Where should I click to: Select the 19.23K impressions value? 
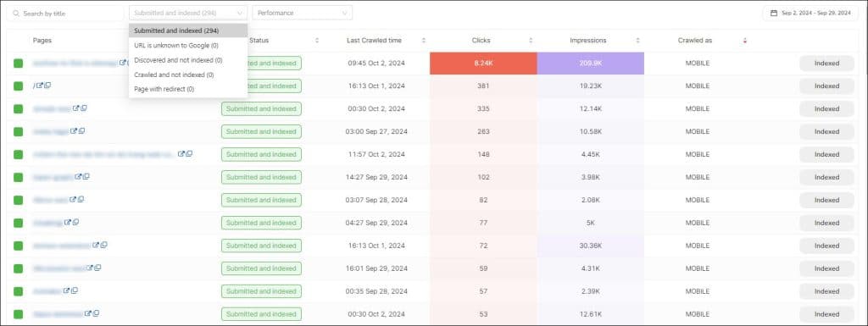pos(591,86)
